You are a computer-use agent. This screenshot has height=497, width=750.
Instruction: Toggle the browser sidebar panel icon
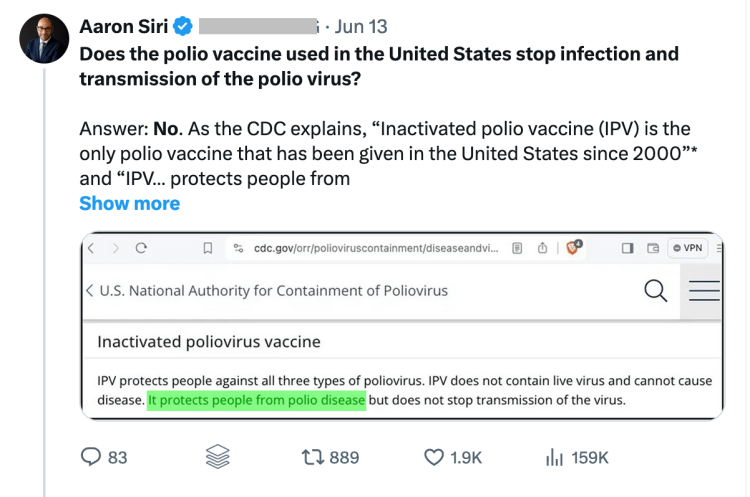click(x=627, y=248)
